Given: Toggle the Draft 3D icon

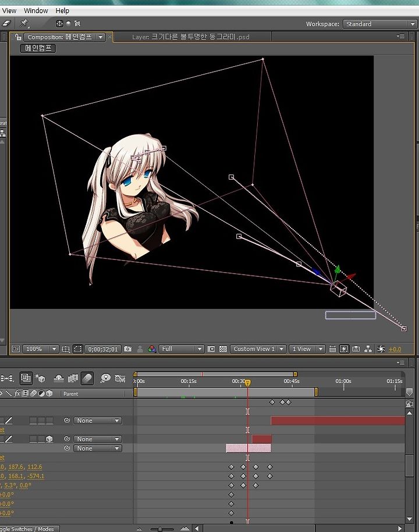Looking at the screenshot, I should 40,378.
